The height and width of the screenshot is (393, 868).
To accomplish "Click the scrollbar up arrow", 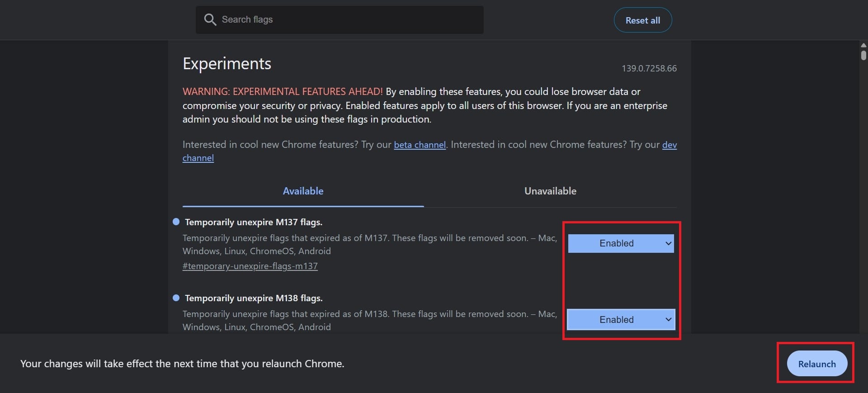I will pos(863,45).
